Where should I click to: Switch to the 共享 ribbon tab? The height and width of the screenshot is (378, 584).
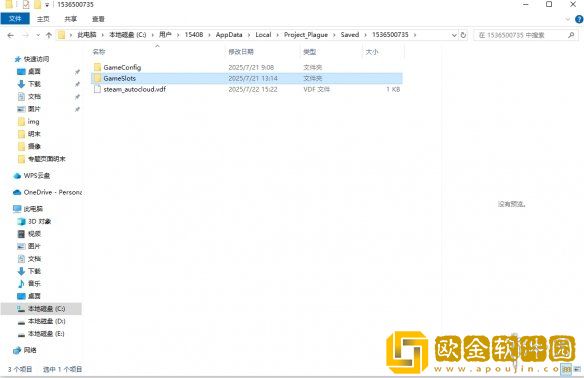click(70, 19)
